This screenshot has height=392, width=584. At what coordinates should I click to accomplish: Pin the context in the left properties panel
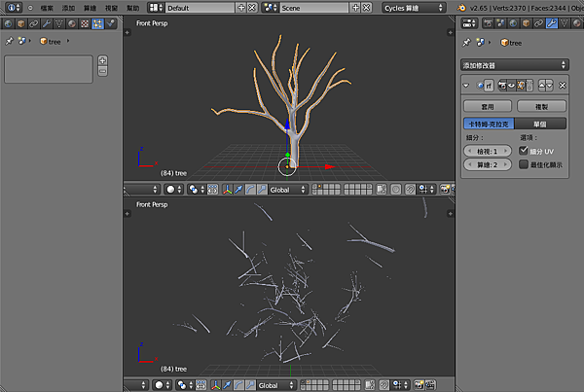[x=9, y=41]
